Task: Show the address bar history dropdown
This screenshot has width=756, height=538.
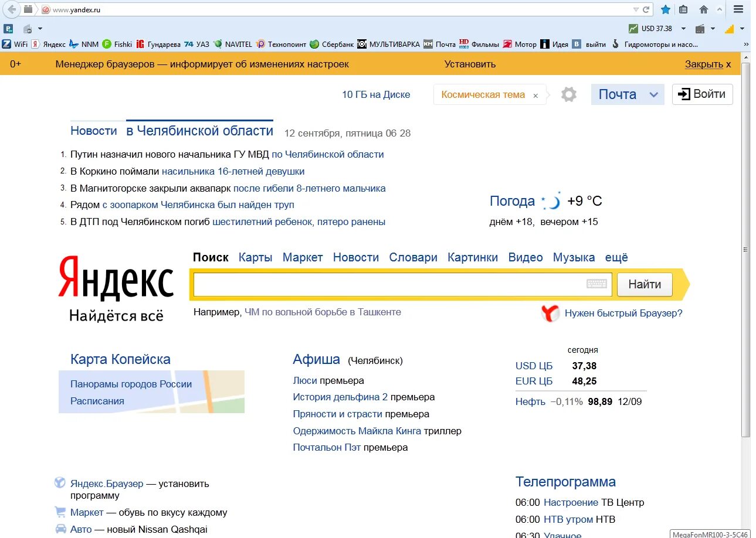Action: (x=636, y=9)
